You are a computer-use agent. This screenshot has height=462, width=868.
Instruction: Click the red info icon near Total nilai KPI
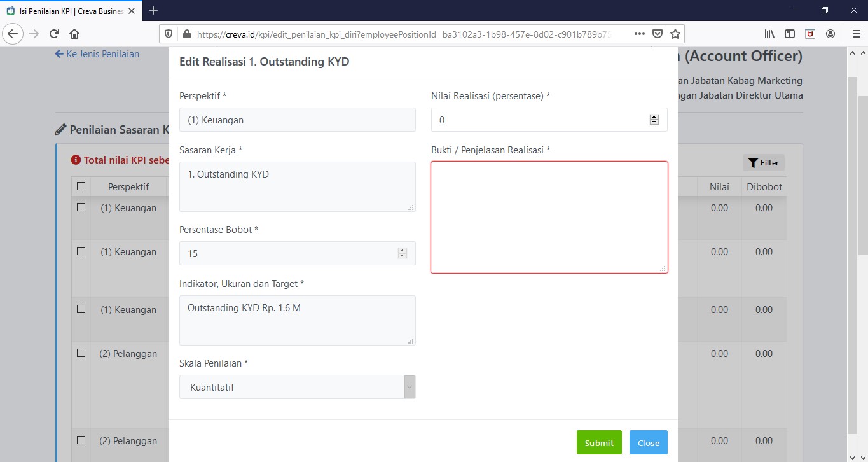click(x=76, y=160)
